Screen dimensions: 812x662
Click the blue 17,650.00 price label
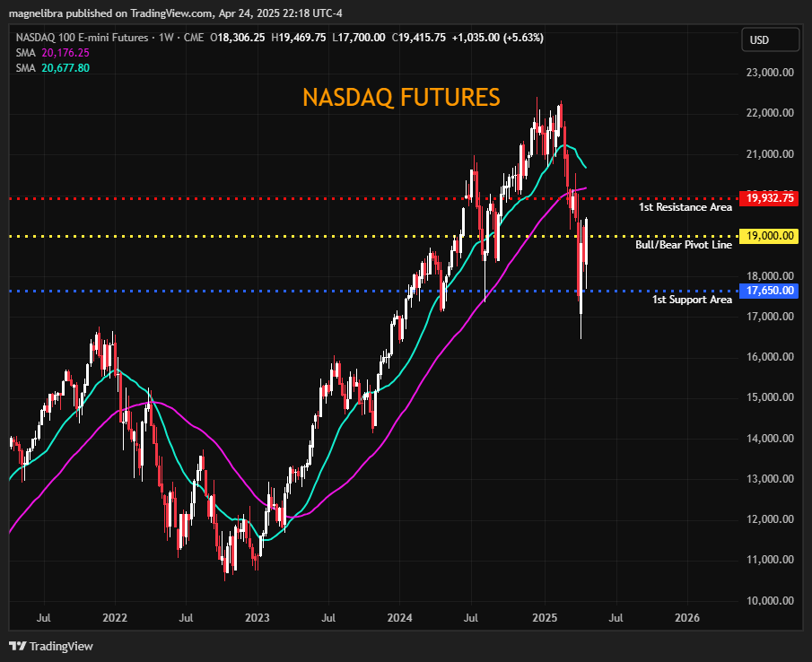click(x=770, y=291)
